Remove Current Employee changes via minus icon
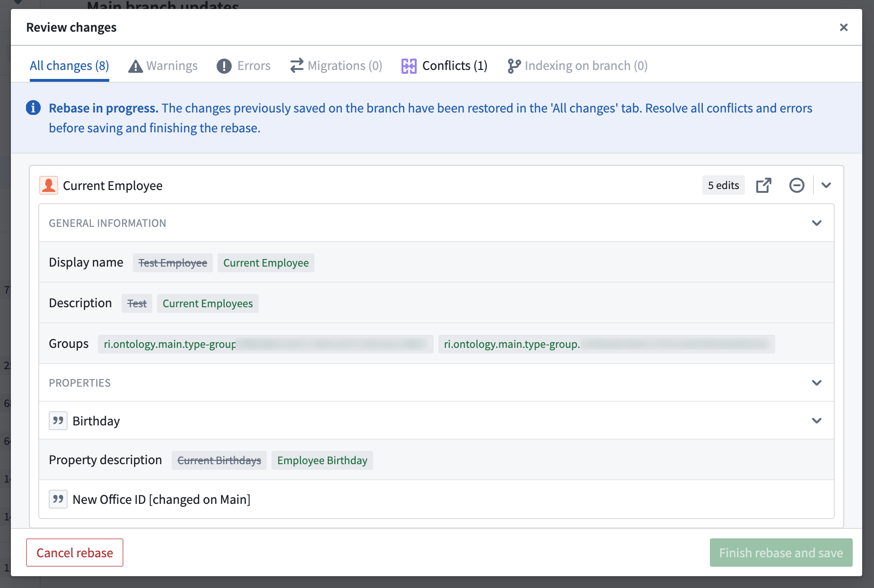This screenshot has width=874, height=588. point(796,185)
